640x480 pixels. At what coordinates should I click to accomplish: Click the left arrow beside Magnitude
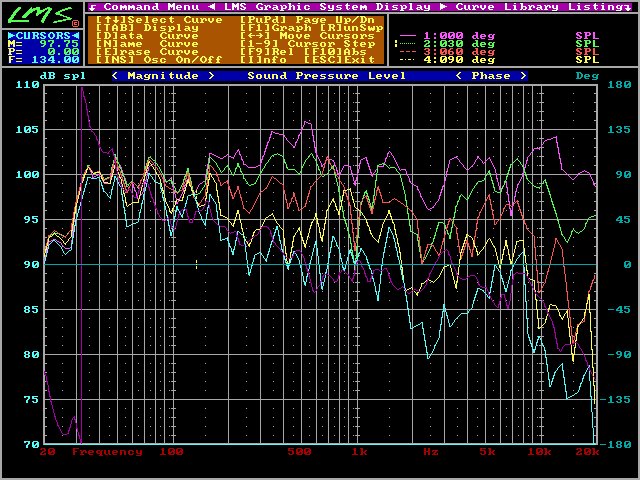tap(116, 76)
